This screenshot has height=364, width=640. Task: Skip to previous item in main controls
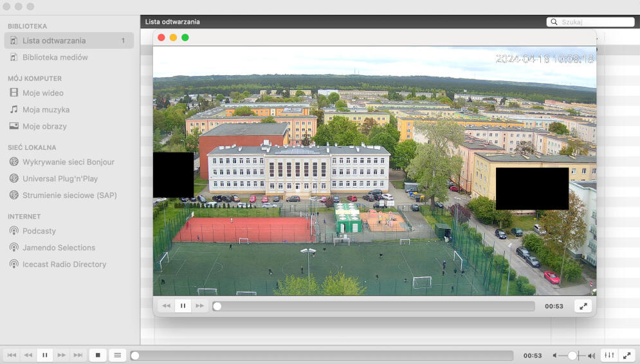point(12,355)
